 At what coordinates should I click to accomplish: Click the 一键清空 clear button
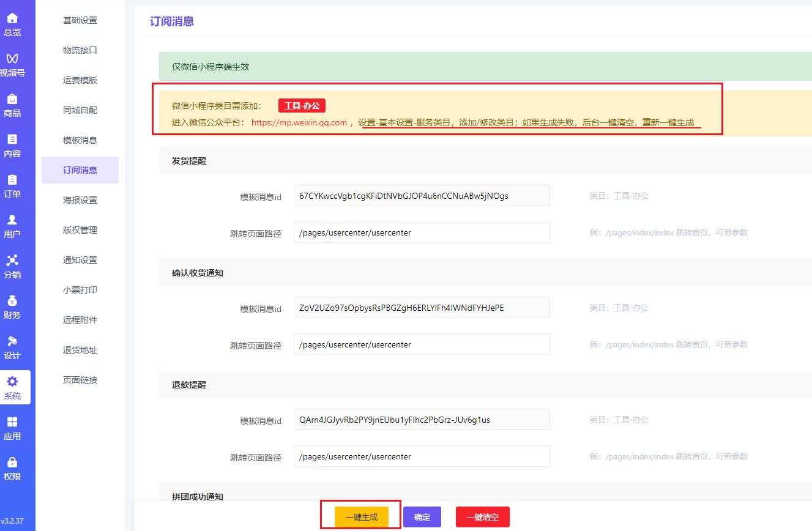click(x=483, y=516)
